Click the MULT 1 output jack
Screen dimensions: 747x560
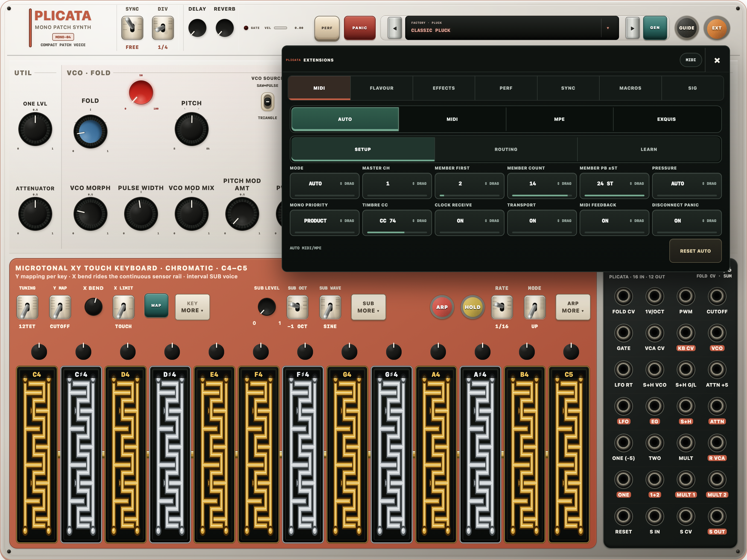[685, 480]
